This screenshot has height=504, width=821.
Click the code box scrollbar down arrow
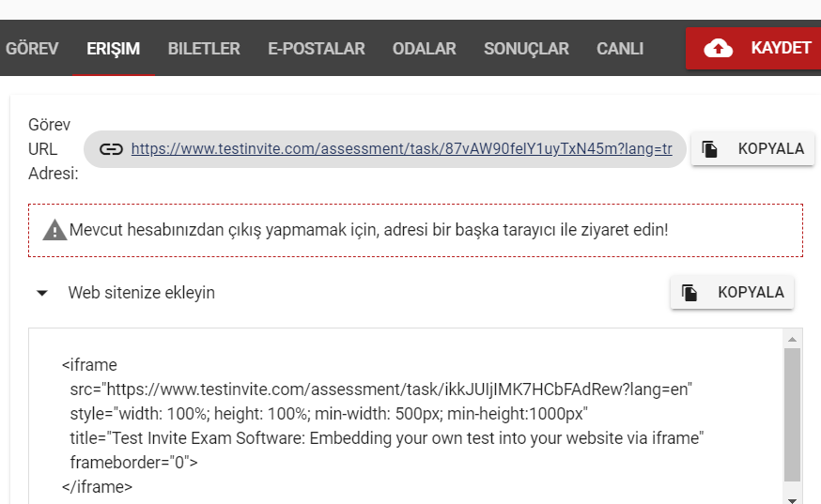point(792,500)
